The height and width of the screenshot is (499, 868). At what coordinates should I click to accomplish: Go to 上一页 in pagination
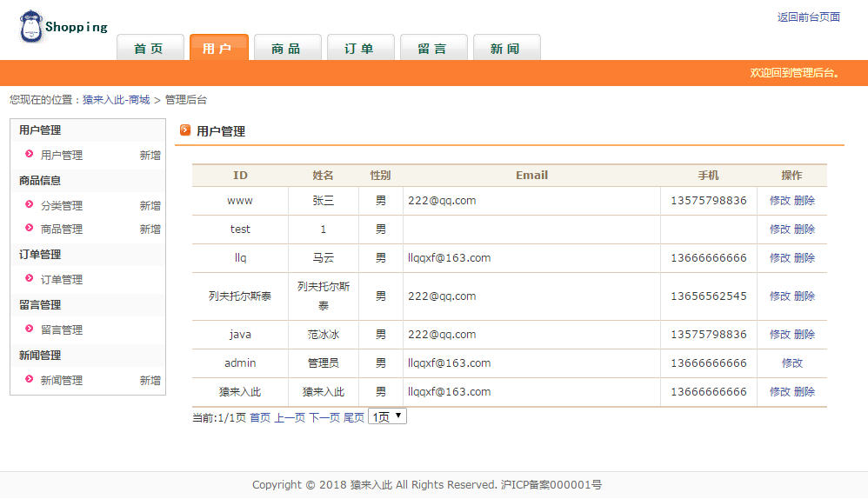coord(290,417)
